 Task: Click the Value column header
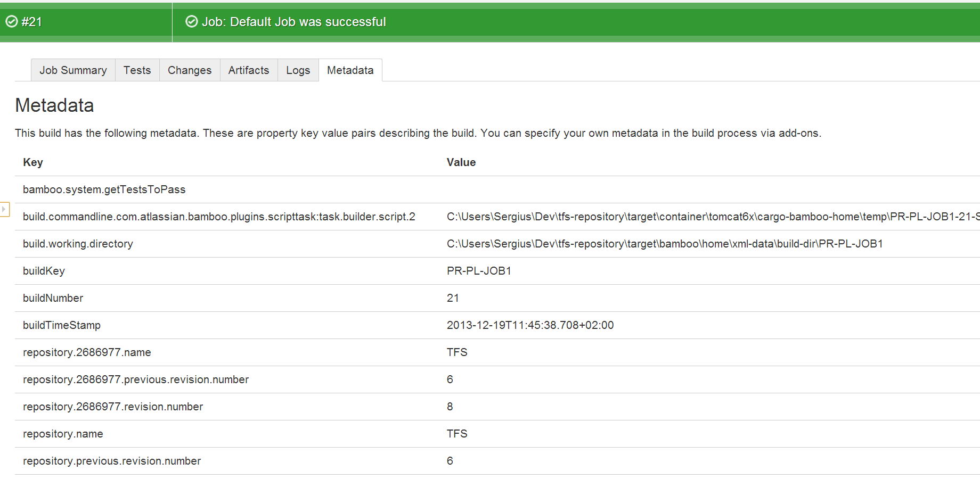[x=461, y=162]
